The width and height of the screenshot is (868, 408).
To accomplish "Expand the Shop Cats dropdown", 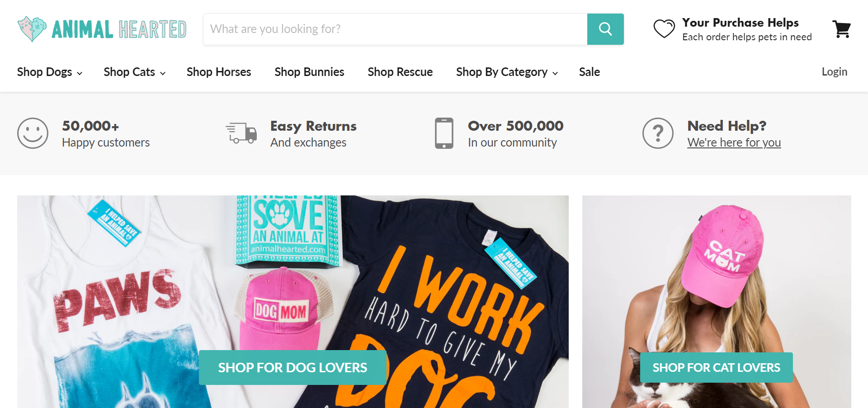I will 130,71.
